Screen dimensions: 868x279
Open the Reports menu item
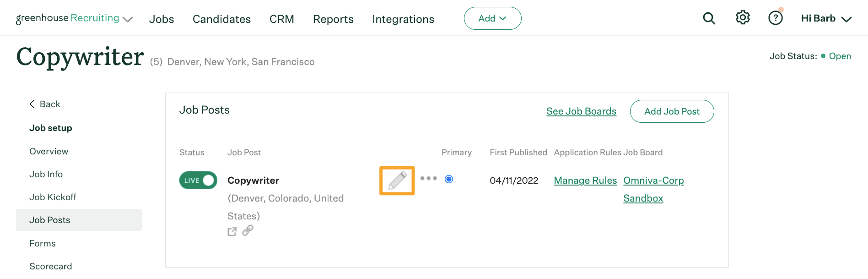tap(333, 19)
